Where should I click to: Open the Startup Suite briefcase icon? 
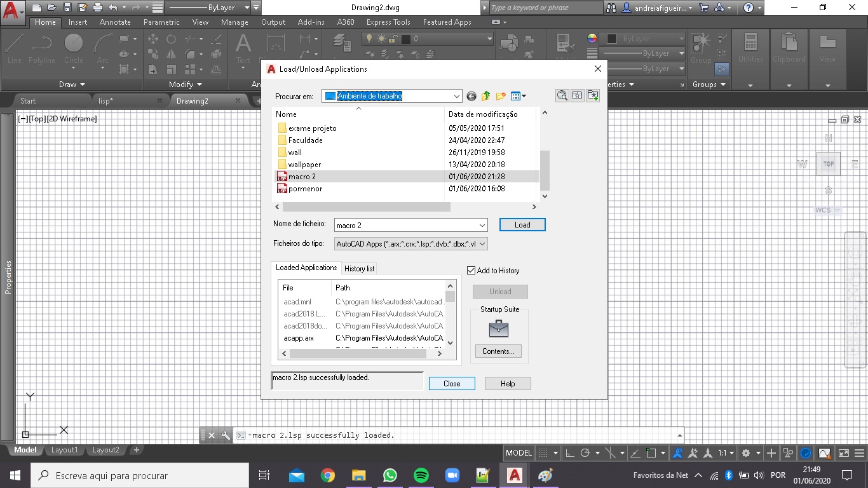(499, 329)
